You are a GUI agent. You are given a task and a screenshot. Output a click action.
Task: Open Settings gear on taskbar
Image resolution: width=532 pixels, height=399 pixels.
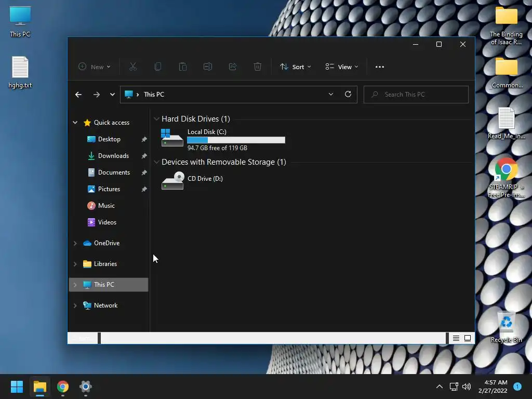[86, 387]
